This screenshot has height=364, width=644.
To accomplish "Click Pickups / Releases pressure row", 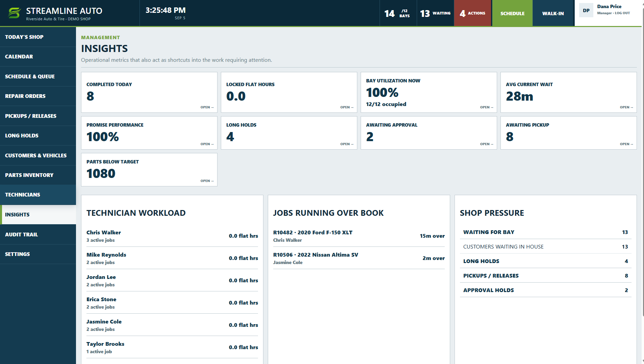I will pyautogui.click(x=546, y=276).
